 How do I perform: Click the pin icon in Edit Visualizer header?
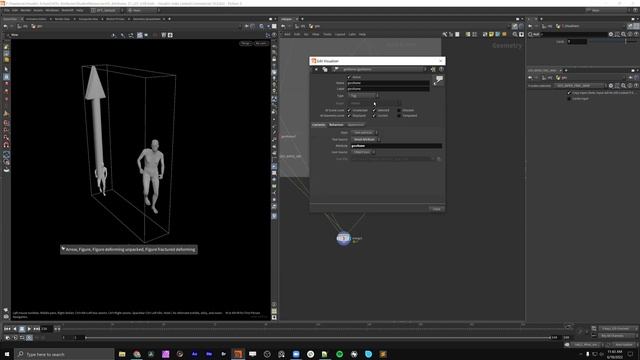pyautogui.click(x=433, y=69)
